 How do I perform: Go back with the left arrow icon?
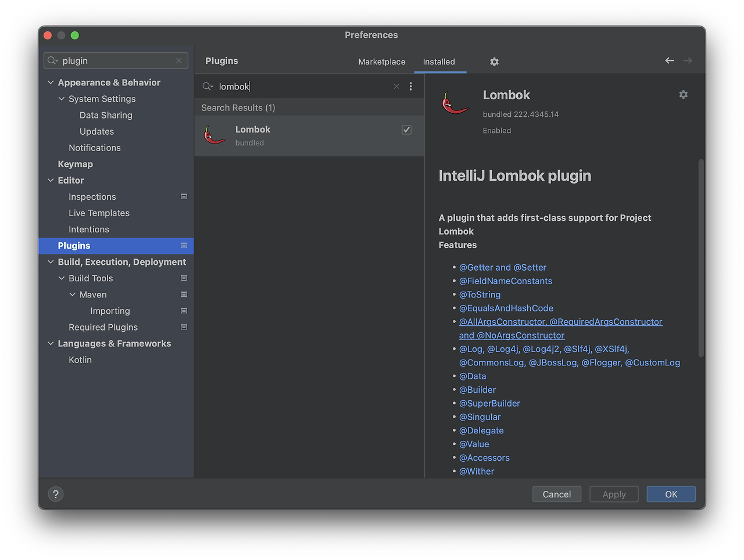coord(670,60)
